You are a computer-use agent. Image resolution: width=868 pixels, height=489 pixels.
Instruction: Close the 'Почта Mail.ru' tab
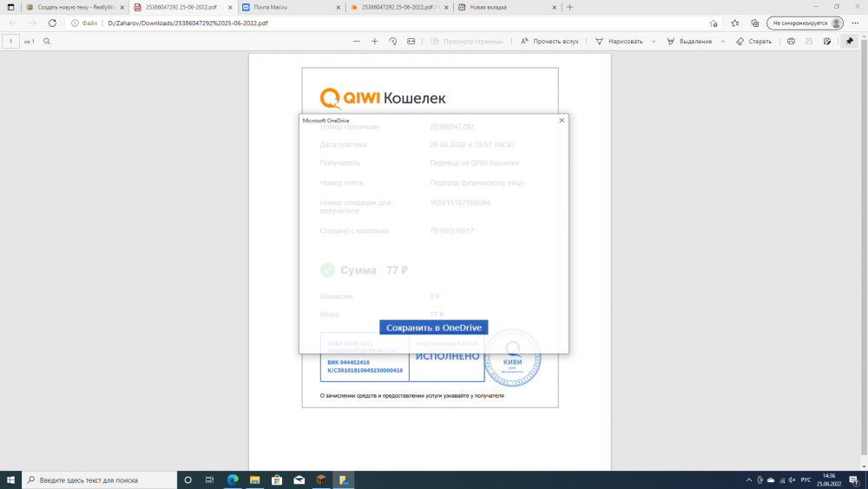tap(339, 7)
